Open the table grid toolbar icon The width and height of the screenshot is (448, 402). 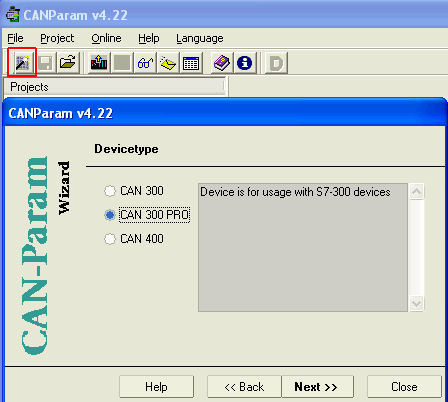191,63
